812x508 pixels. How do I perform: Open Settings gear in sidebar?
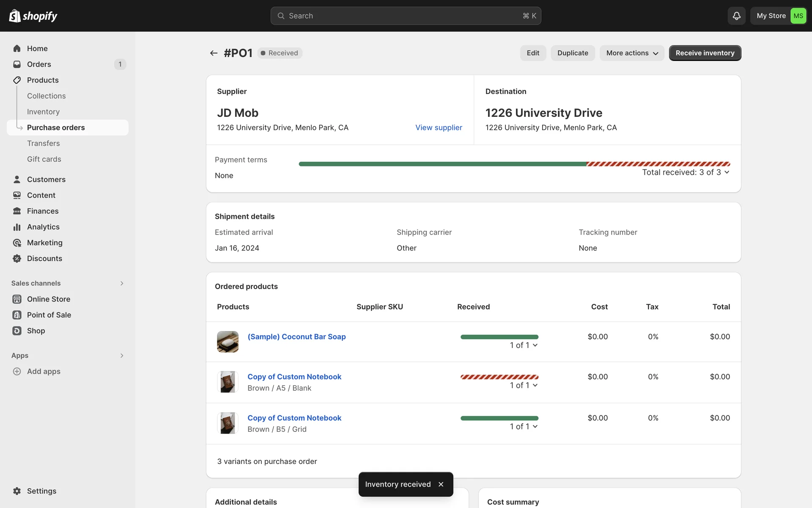click(17, 491)
